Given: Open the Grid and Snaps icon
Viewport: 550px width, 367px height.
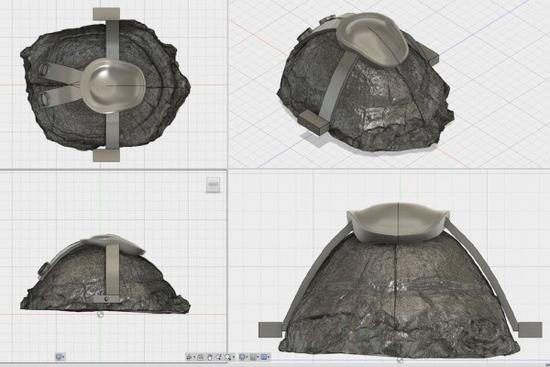Looking at the screenshot, I should point(253,357).
